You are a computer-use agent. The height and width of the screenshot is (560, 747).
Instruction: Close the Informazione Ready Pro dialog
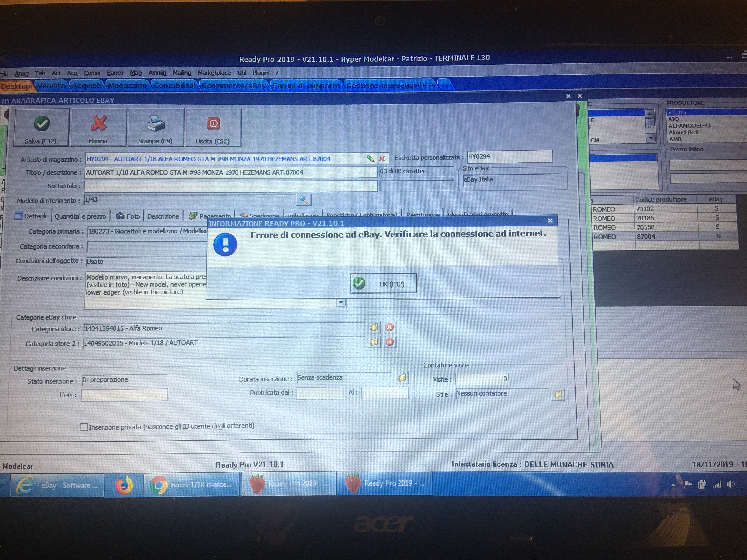pyautogui.click(x=550, y=220)
